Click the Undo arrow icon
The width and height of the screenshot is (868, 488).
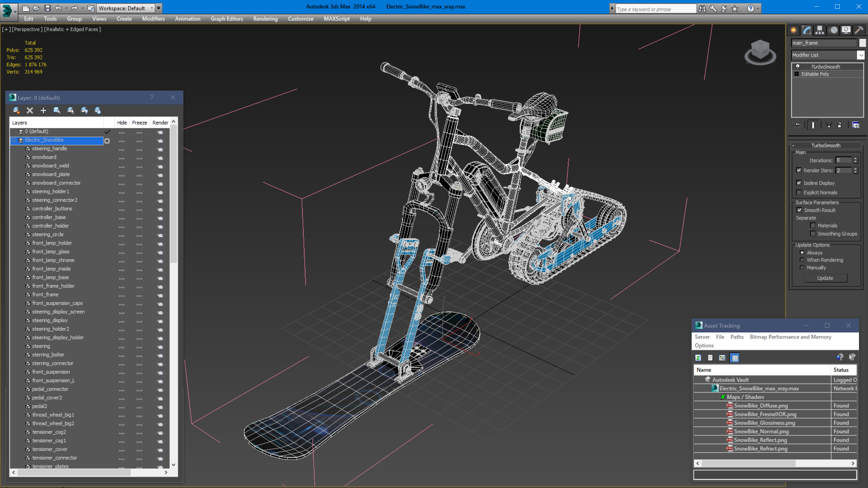pyautogui.click(x=58, y=8)
